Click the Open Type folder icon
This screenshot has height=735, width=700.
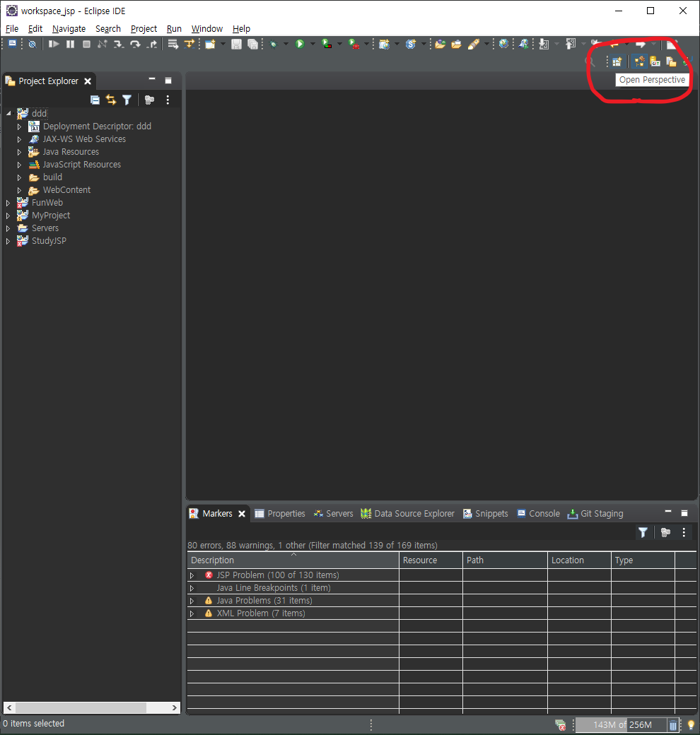tap(440, 44)
